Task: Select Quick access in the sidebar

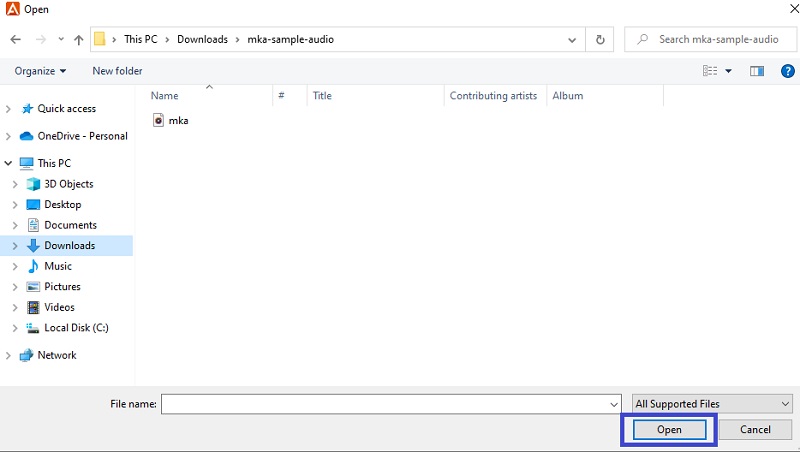Action: point(66,109)
